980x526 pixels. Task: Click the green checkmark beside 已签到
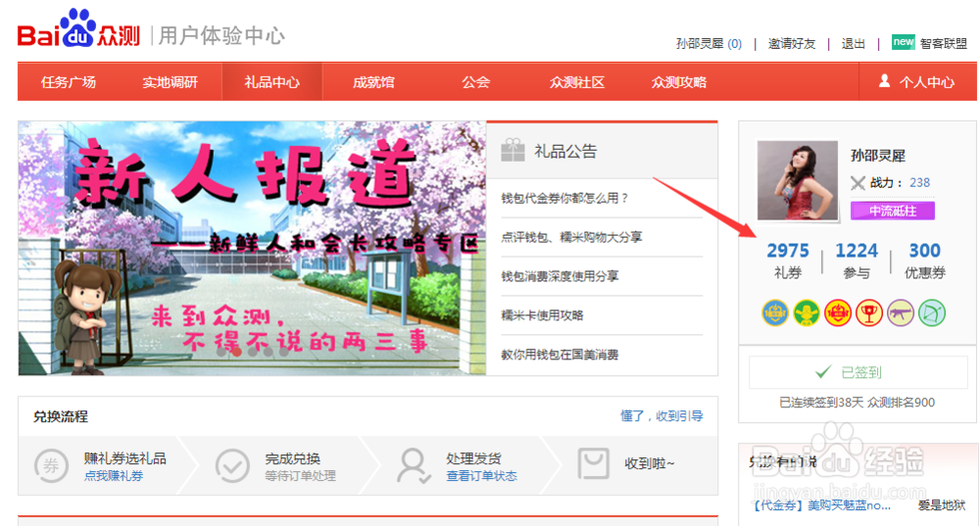pos(823,372)
